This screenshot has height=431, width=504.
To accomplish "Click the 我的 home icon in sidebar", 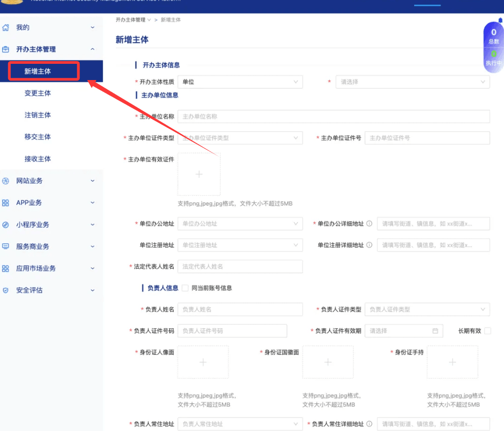I will (x=6, y=27).
